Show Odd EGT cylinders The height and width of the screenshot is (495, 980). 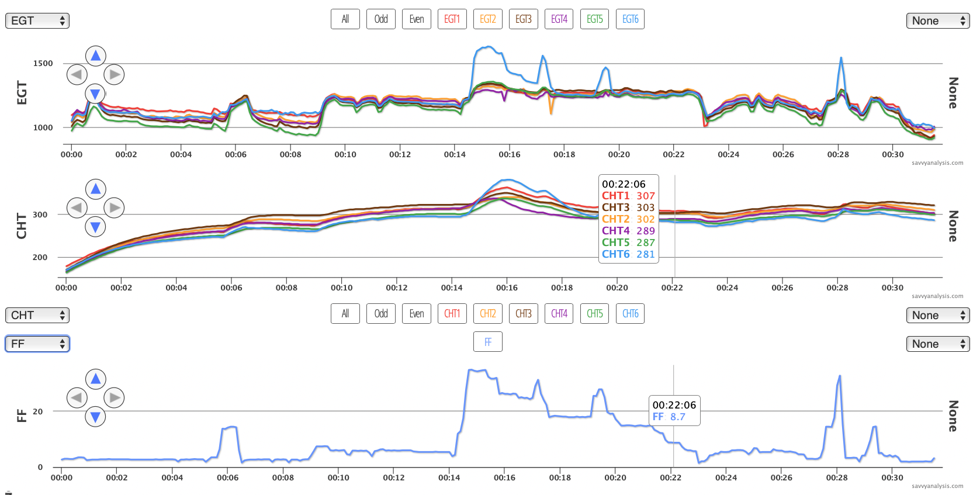tap(380, 19)
